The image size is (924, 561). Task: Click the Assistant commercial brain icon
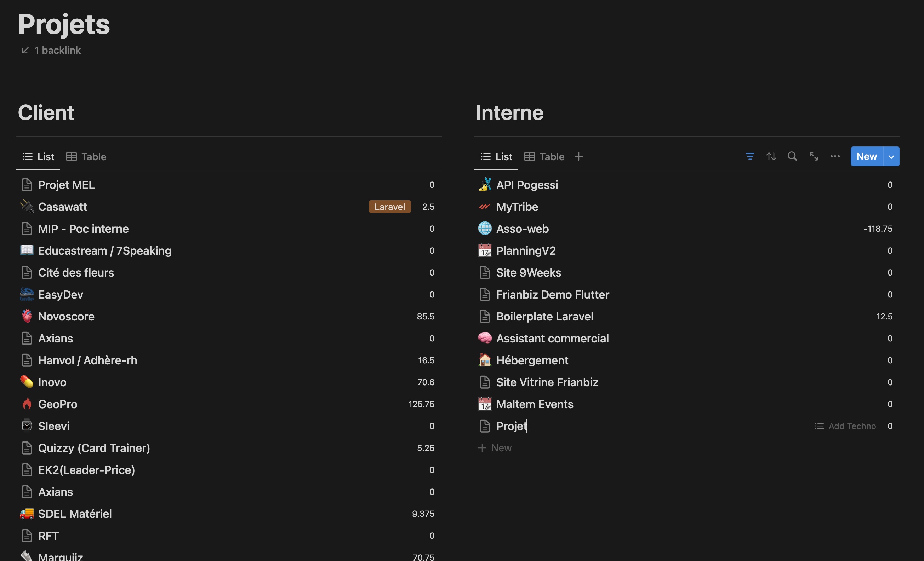[485, 338]
